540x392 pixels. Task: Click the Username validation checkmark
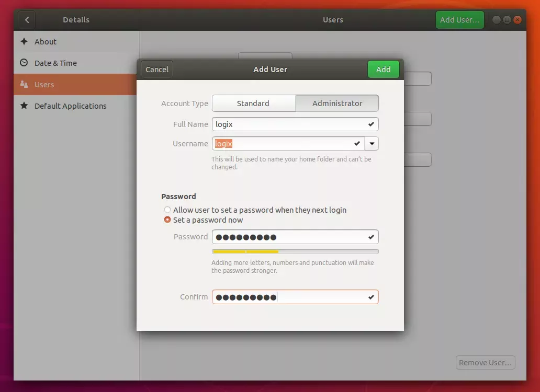click(357, 143)
